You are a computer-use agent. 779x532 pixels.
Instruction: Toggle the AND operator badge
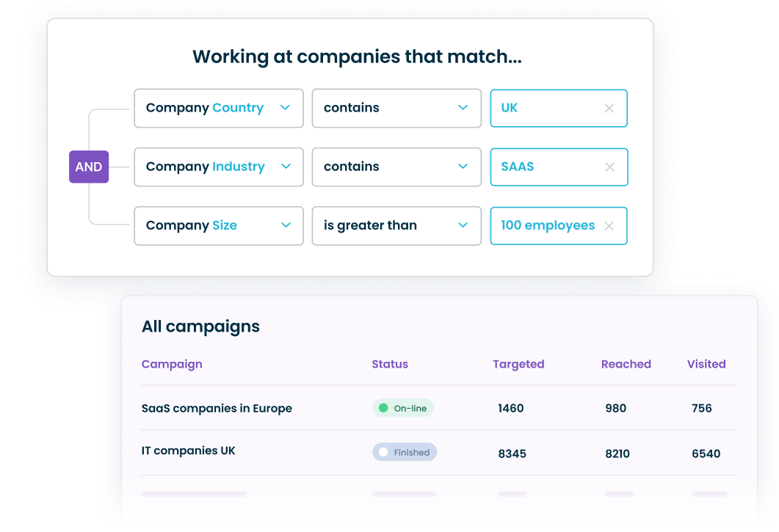(x=89, y=167)
